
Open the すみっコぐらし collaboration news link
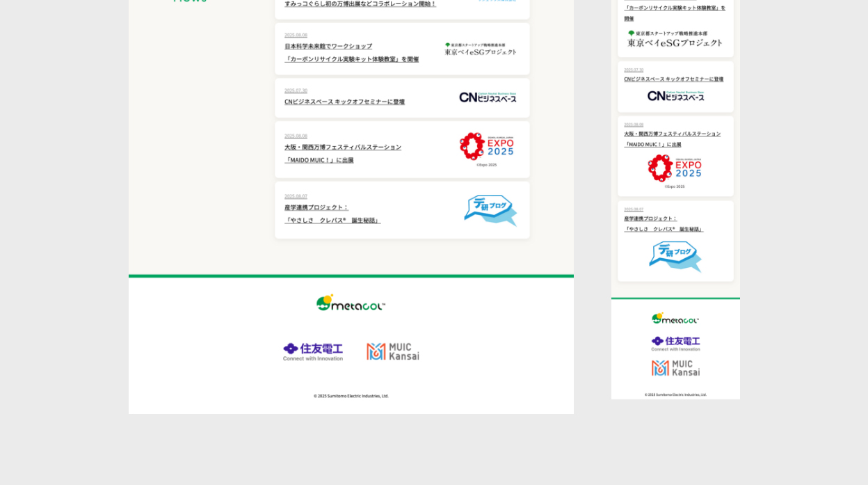point(360,3)
